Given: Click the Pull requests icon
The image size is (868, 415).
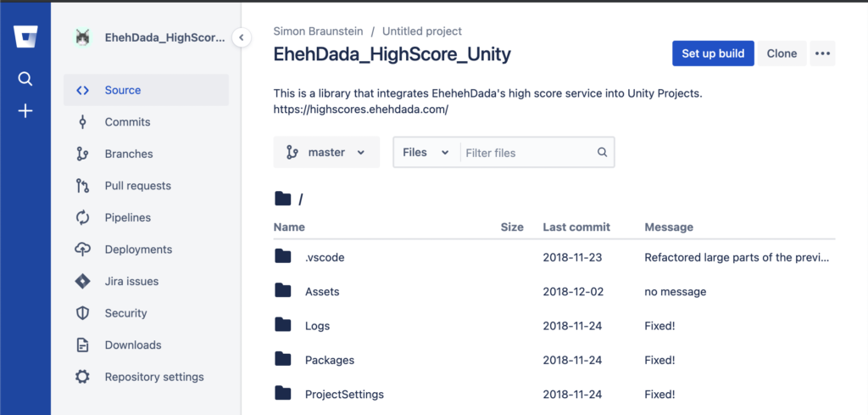Looking at the screenshot, I should 82,186.
